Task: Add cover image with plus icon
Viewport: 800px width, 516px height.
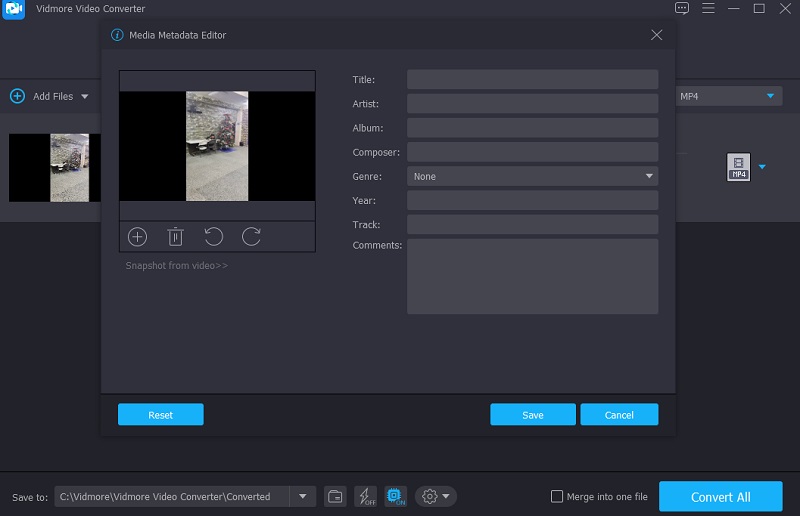Action: (137, 237)
